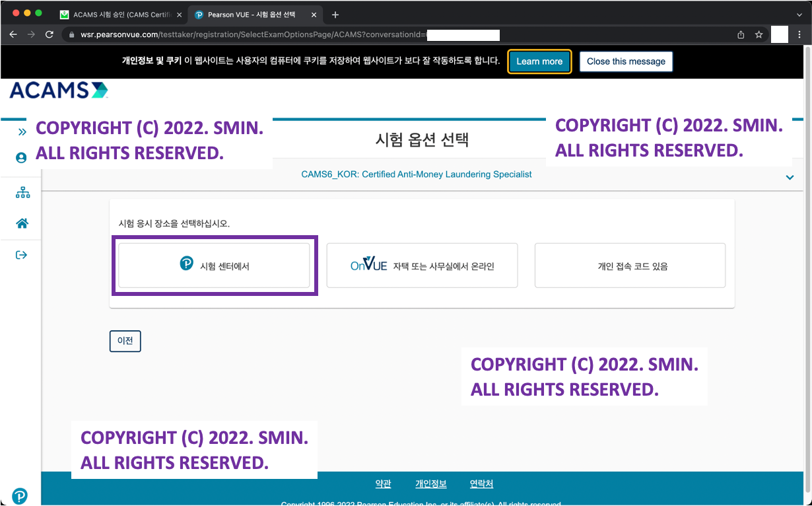Click the ACAMS logo

point(59,90)
